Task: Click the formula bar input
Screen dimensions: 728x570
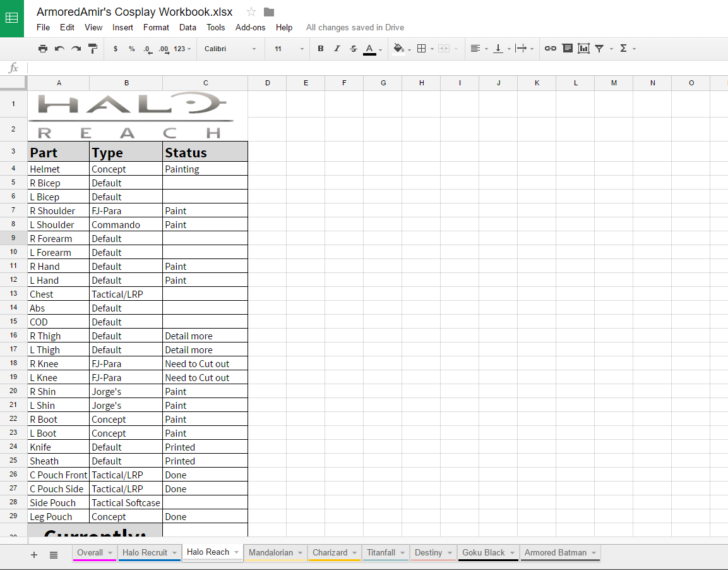Action: pyautogui.click(x=377, y=68)
